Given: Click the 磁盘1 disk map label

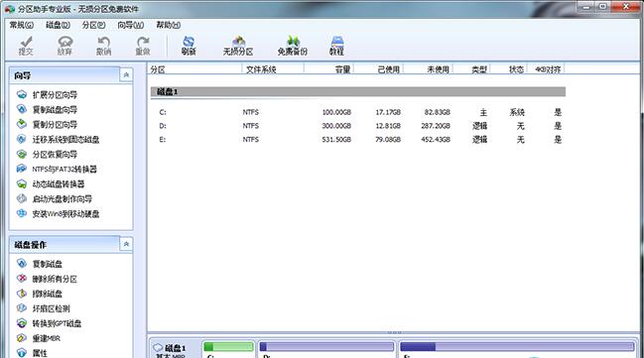Looking at the screenshot, I should (175, 348).
